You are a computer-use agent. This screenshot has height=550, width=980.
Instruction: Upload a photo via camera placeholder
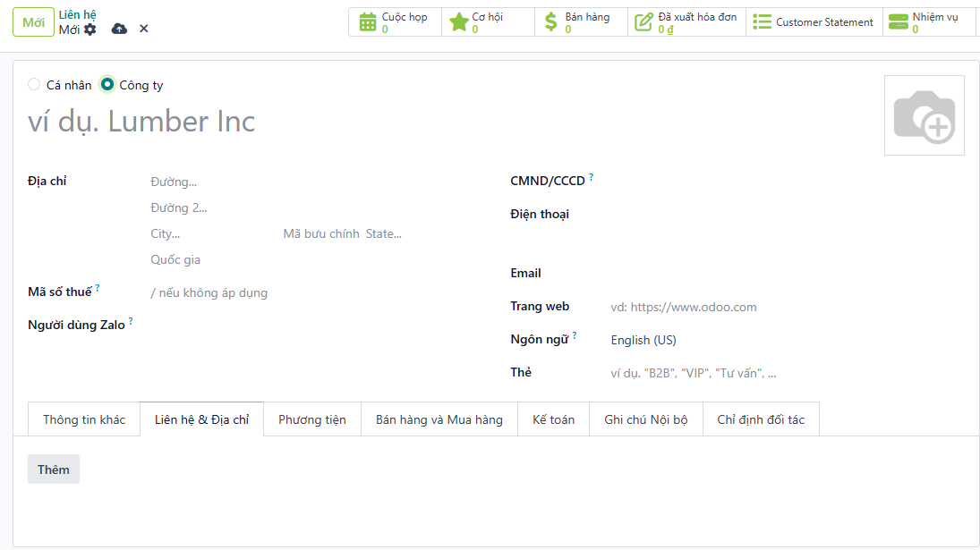pos(924,115)
